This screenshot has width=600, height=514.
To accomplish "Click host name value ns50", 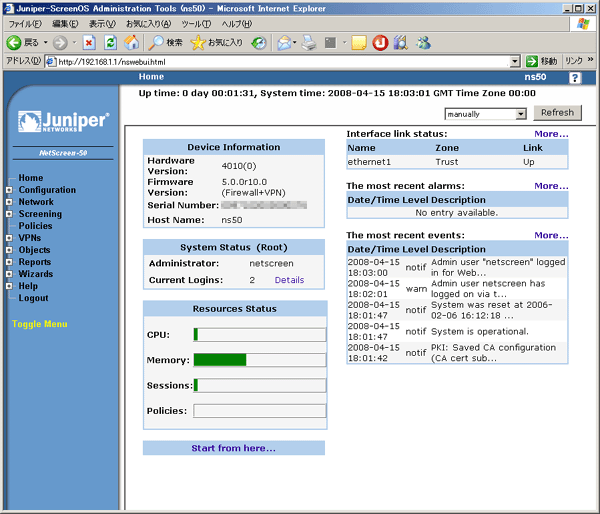I will (x=232, y=220).
